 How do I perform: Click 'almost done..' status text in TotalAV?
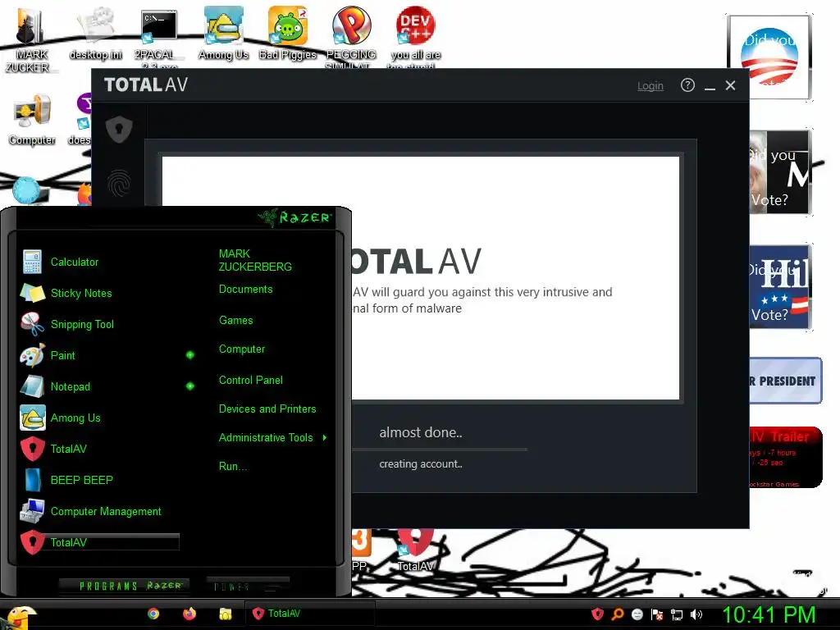point(421,433)
